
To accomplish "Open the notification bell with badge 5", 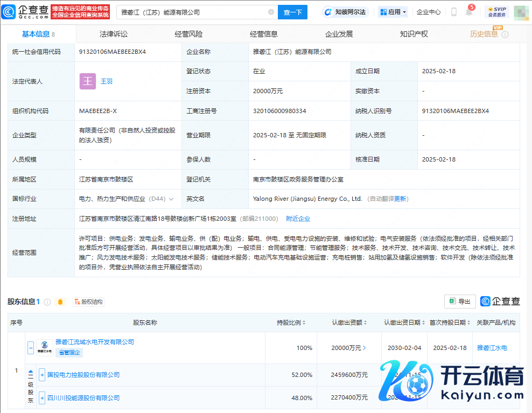I will pyautogui.click(x=468, y=12).
